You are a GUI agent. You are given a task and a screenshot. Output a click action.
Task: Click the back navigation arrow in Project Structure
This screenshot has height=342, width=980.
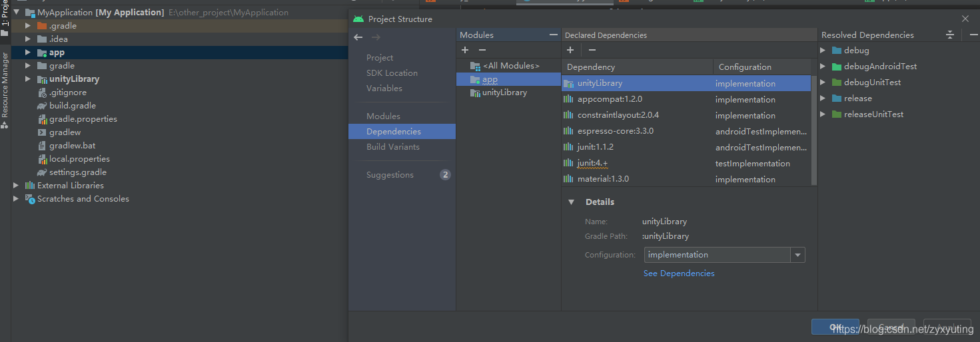tap(358, 37)
